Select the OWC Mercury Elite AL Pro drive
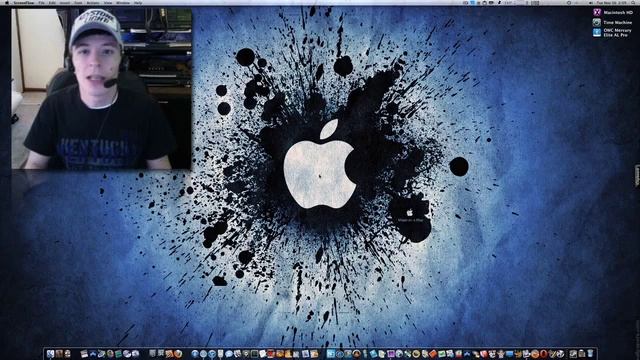Screen dimensions: 640x360 (x=597, y=33)
